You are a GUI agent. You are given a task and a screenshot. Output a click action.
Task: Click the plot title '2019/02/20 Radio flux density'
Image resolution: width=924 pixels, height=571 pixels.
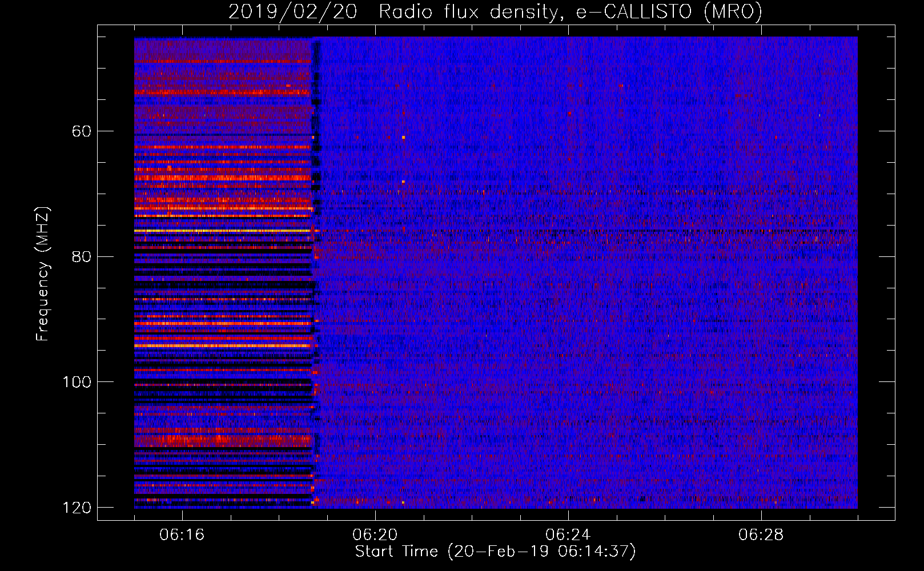click(495, 12)
